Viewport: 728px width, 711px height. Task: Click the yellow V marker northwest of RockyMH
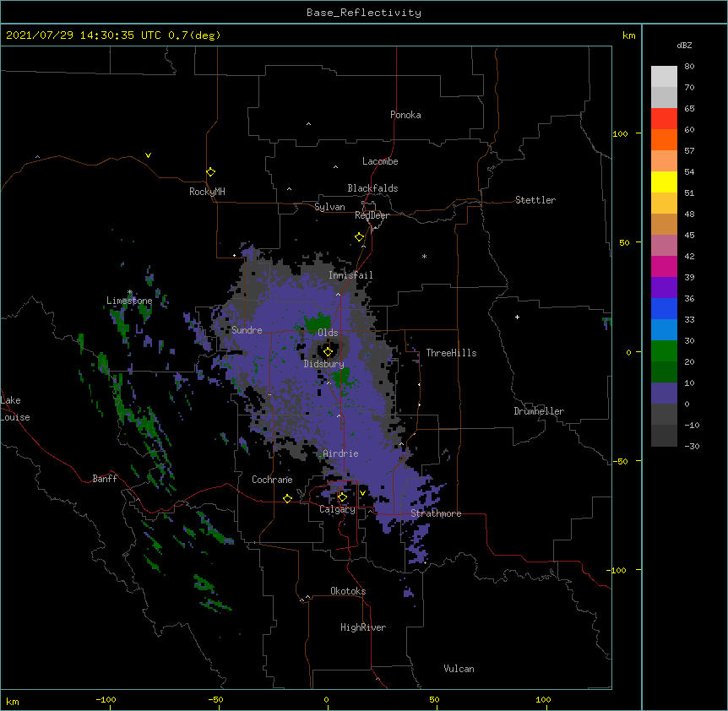(148, 155)
